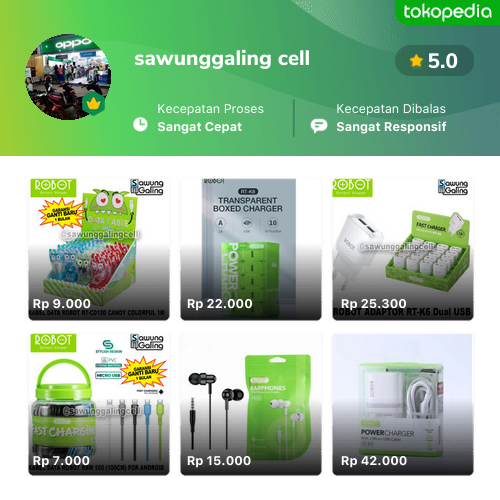Click the Rp 42.000 price label
This screenshot has width=500, height=500.
point(374,461)
